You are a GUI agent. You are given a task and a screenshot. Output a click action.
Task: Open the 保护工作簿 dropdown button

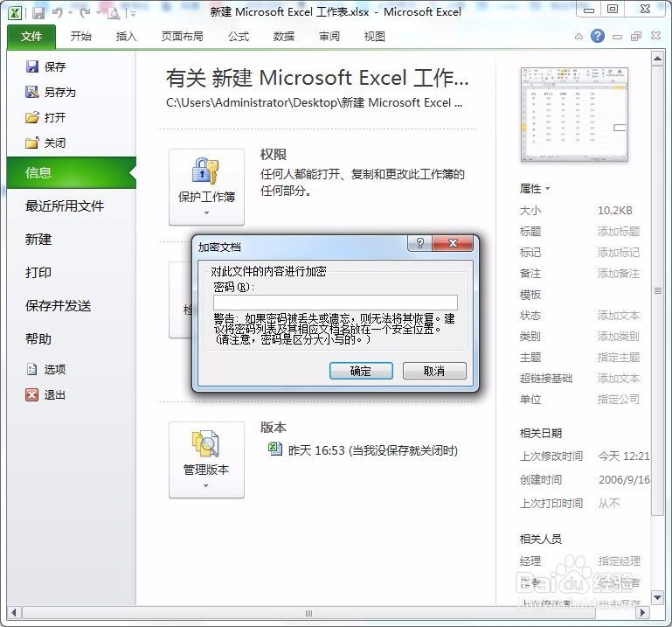(206, 187)
